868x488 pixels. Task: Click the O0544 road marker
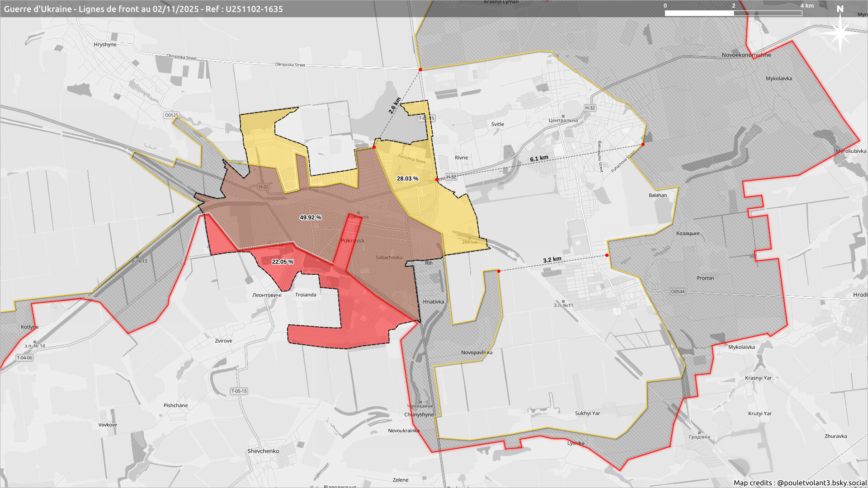pos(677,291)
